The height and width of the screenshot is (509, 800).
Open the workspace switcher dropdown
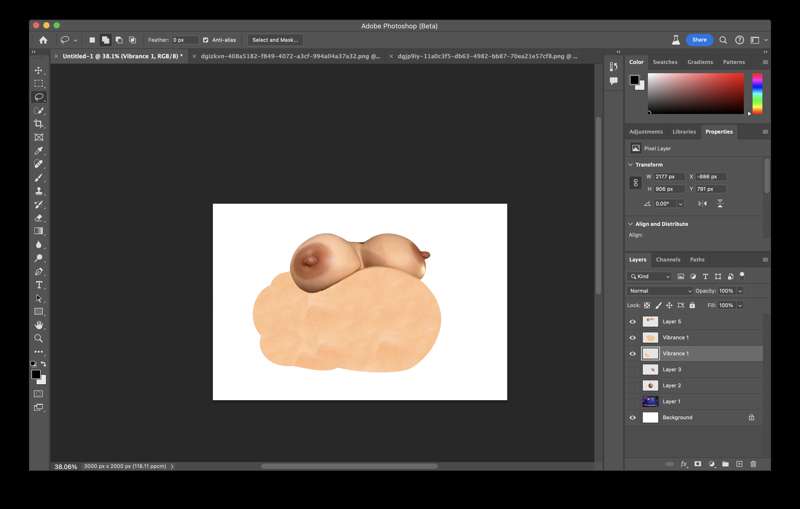tap(758, 40)
